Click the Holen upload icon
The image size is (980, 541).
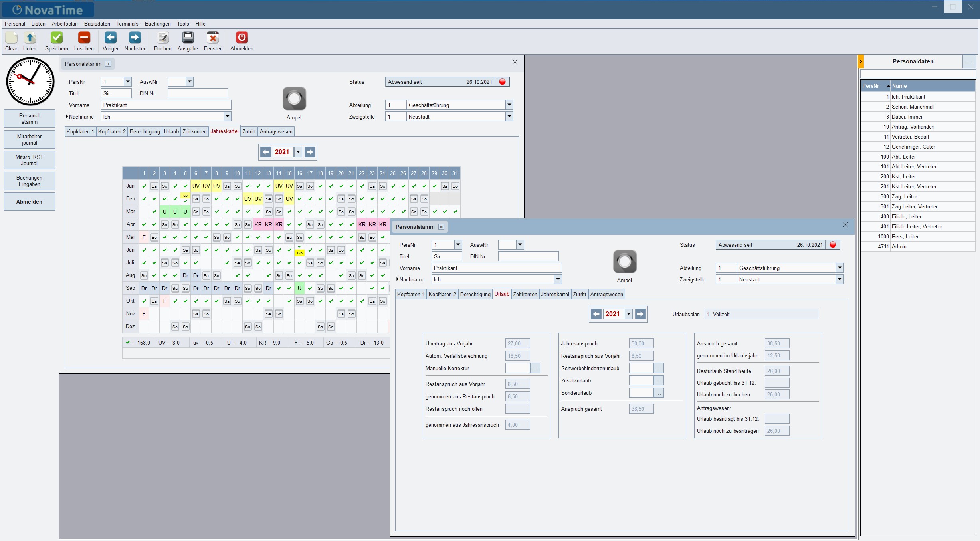(x=30, y=38)
